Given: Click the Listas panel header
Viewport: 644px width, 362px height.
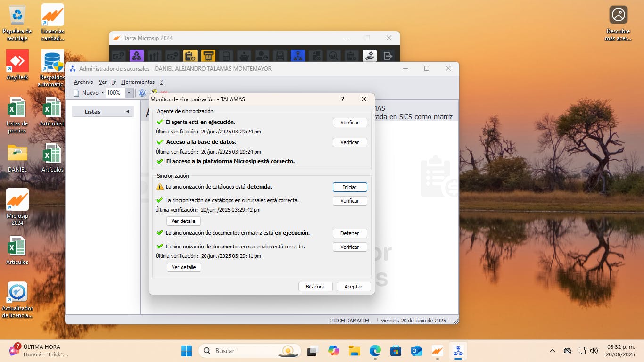Looking at the screenshot, I should click(x=103, y=112).
